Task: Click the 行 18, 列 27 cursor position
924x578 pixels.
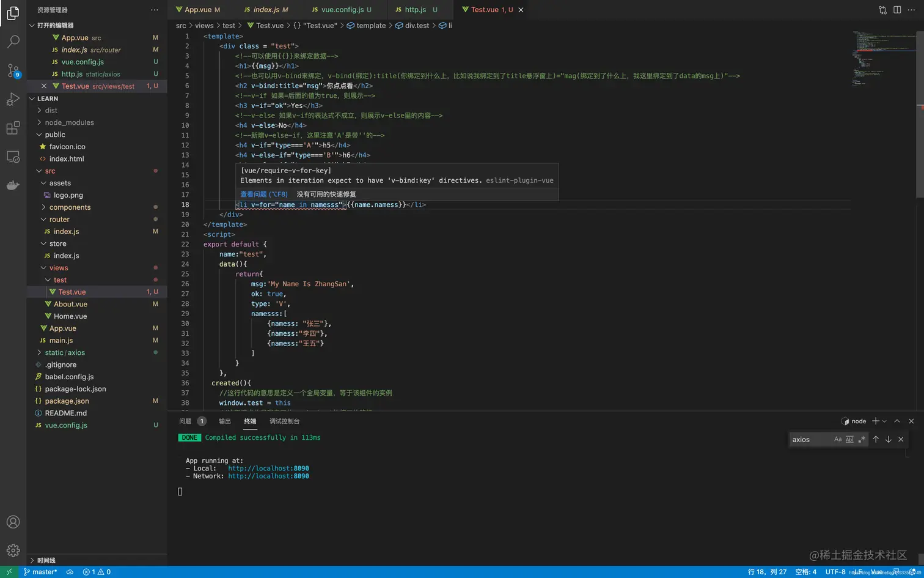Action: (x=767, y=572)
